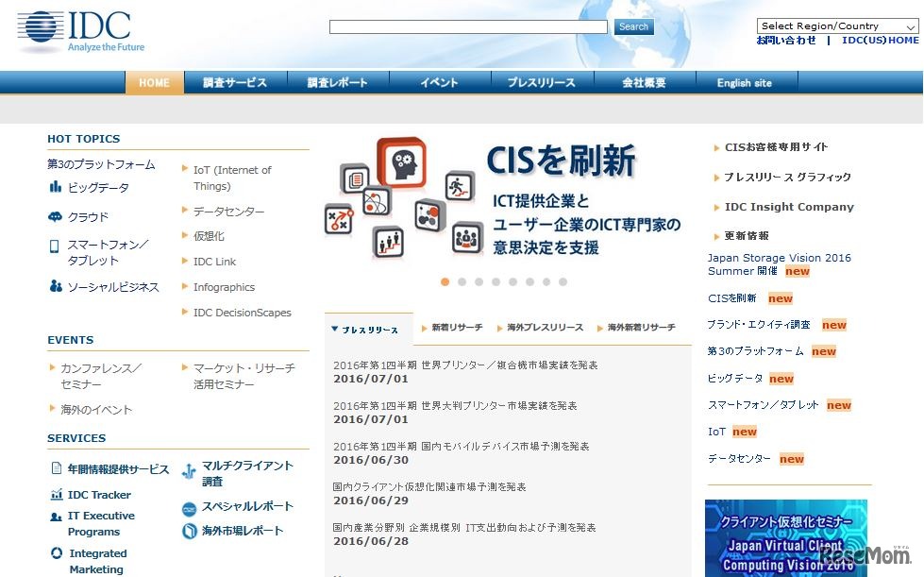Open the Infographics link
The image size is (924, 577).
(224, 287)
